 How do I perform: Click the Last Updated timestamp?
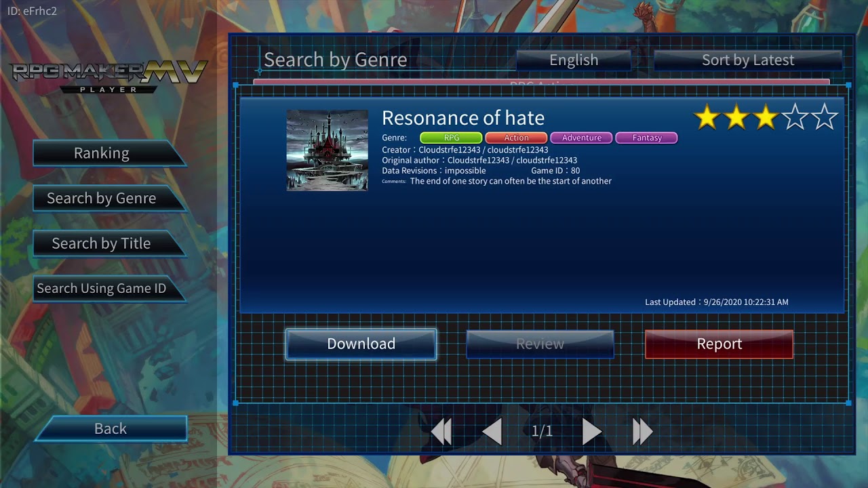(717, 302)
